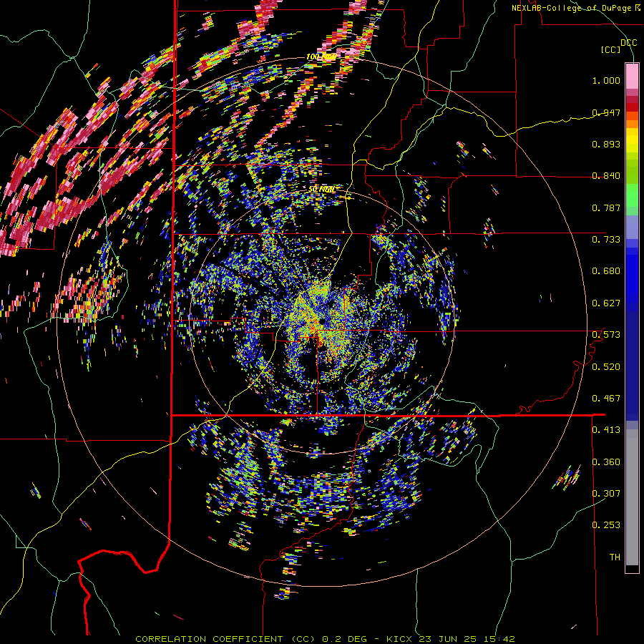Click the NEXLAB-College of DuPage watermark text
This screenshot has width=644, height=644.
point(574,8)
